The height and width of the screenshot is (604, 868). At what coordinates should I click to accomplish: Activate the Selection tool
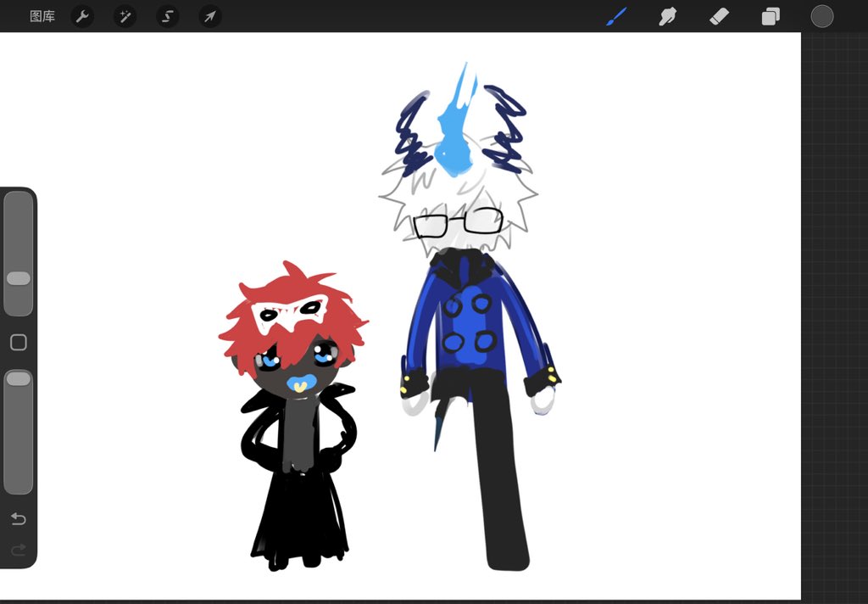(x=168, y=17)
